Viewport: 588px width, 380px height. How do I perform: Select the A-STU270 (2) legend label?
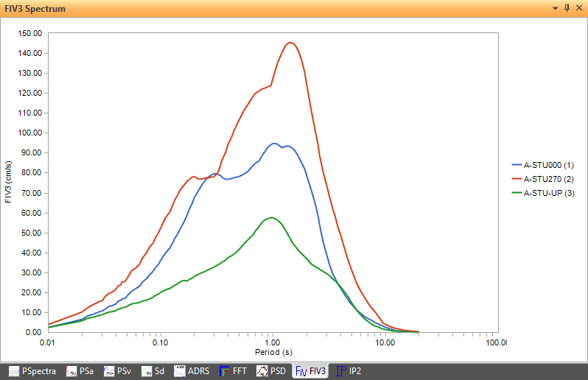click(548, 179)
